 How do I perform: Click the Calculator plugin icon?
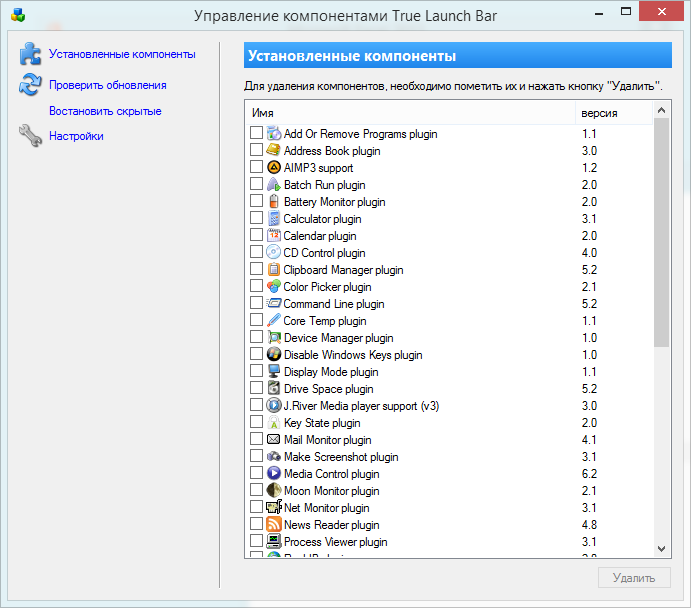click(274, 219)
